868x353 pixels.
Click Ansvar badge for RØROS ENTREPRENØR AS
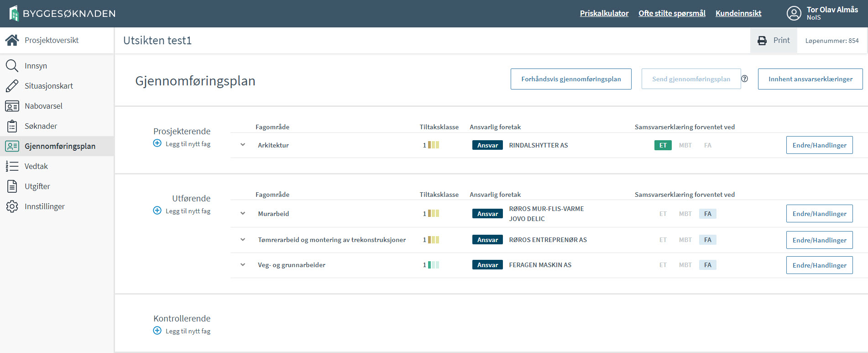tap(487, 240)
